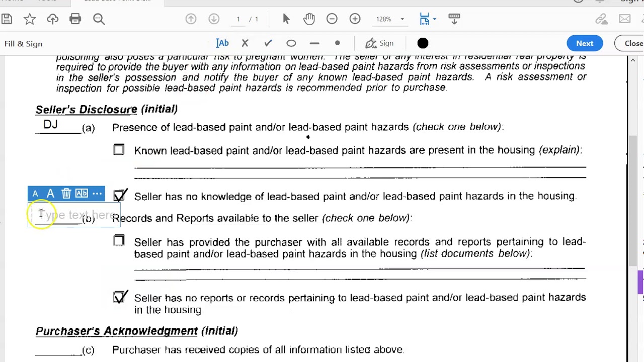Click the Sign pen button
The image size is (644, 362).
tap(379, 43)
